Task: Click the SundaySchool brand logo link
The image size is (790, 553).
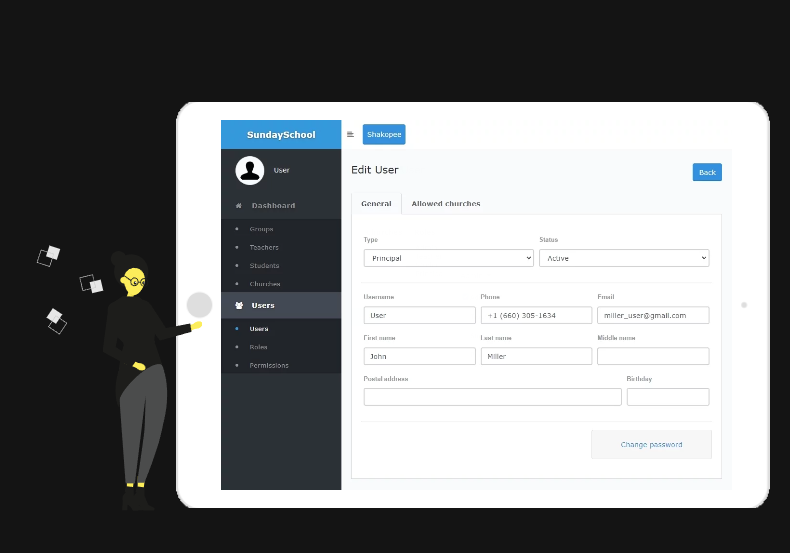Action: click(281, 135)
